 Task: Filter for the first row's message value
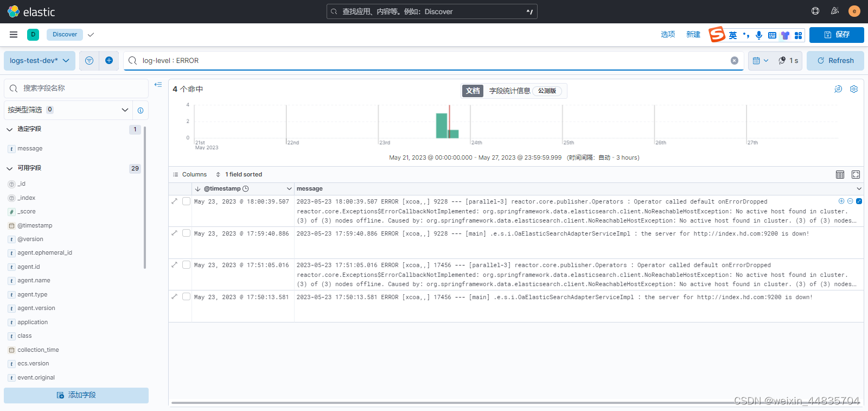[841, 201]
